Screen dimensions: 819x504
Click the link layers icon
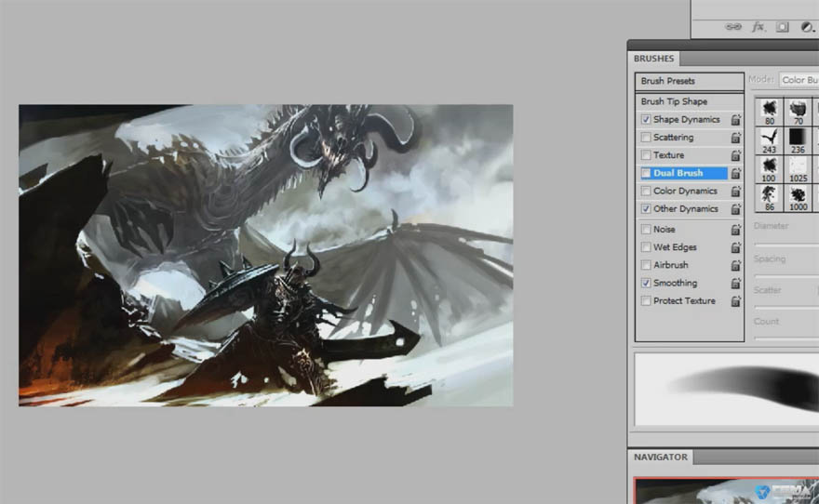tap(733, 27)
